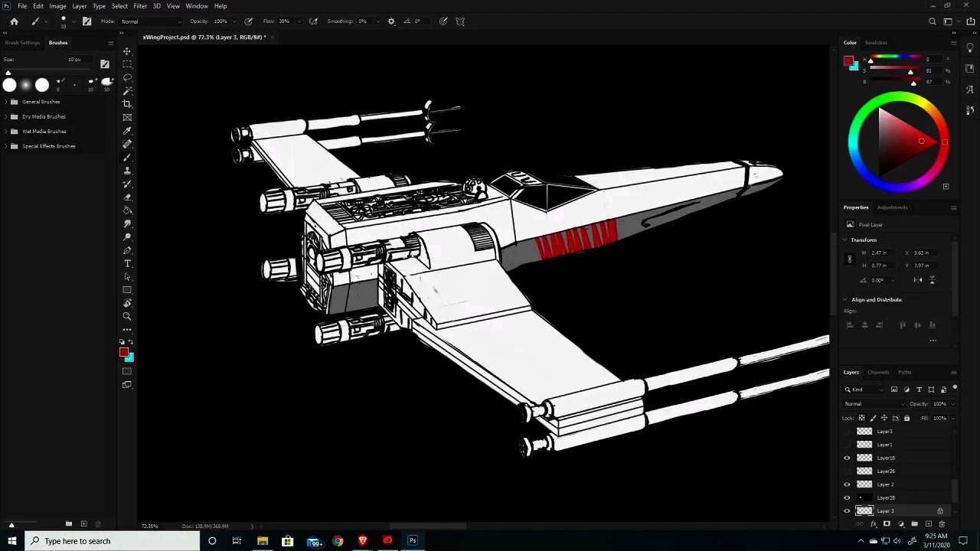Delete layer with trash icon
This screenshot has height=551, width=980.
click(942, 524)
